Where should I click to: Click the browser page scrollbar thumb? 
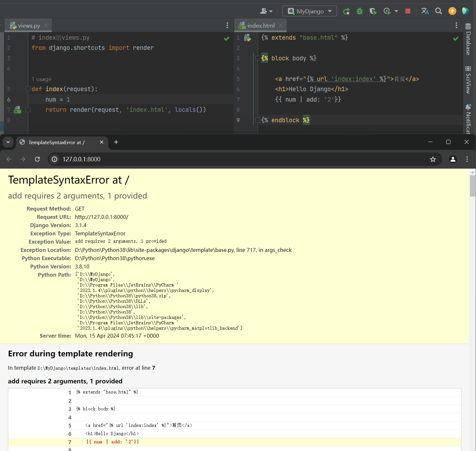[473, 186]
